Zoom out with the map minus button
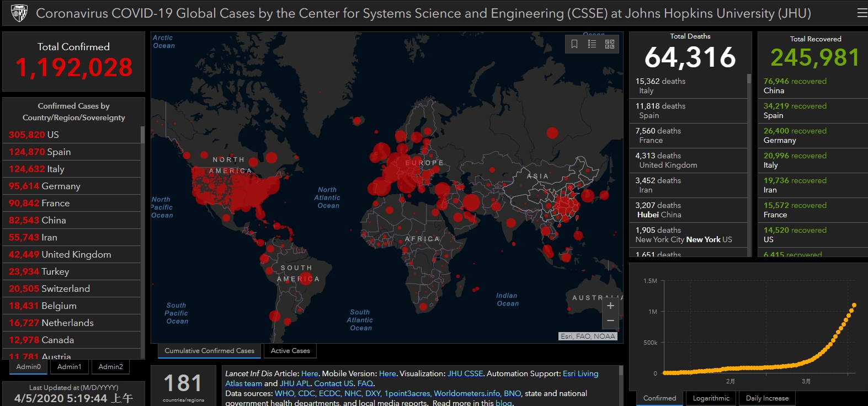The width and height of the screenshot is (868, 406). point(610,320)
